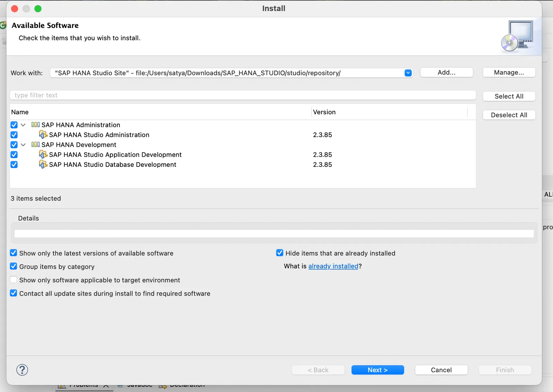Toggle Show only the latest versions checkbox
This screenshot has width=553, height=392.
(13, 253)
